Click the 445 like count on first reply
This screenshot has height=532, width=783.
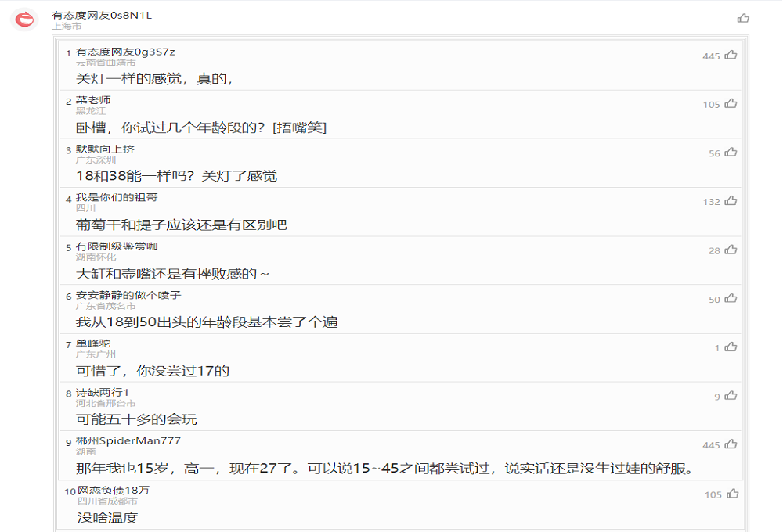click(x=710, y=56)
